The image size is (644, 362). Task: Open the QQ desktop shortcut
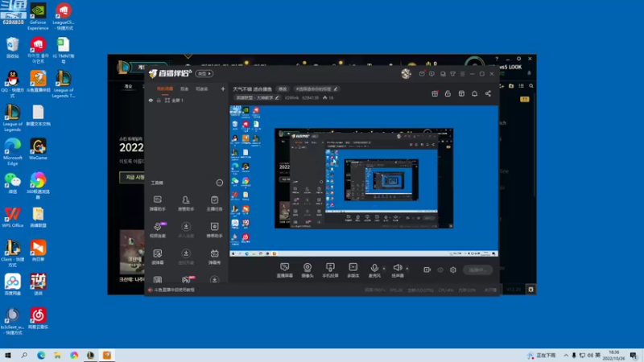click(12, 84)
